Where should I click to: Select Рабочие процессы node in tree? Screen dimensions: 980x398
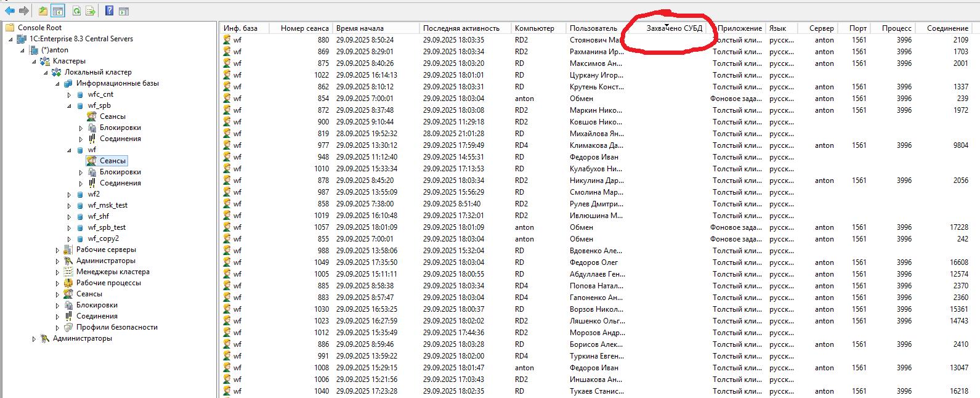tap(108, 283)
